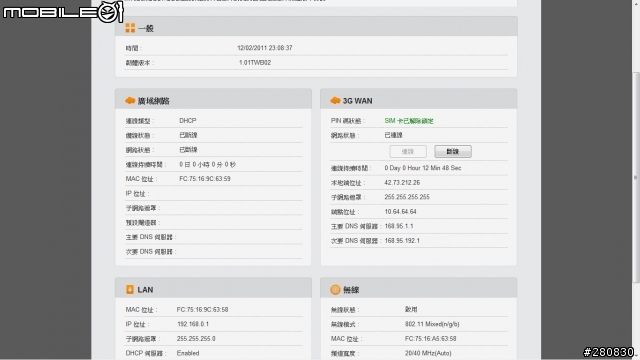Click the PIN status label in 3G WAN
This screenshot has width=640, height=360.
(347, 121)
